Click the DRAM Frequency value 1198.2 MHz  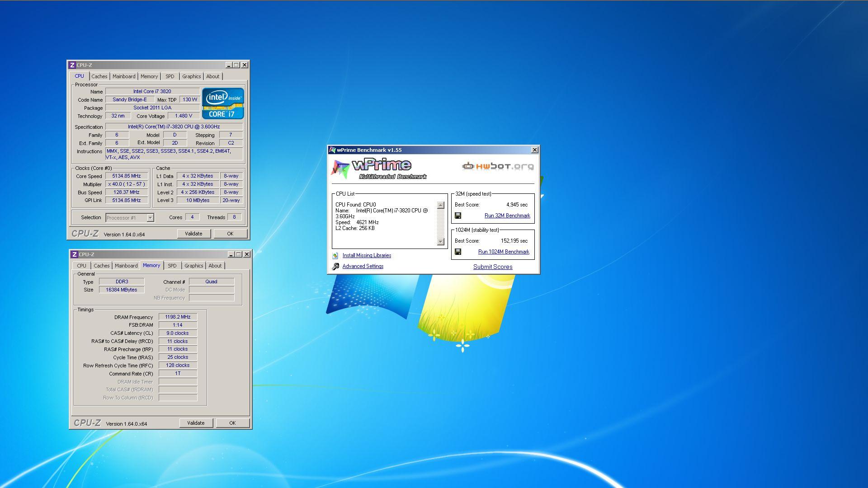click(178, 317)
